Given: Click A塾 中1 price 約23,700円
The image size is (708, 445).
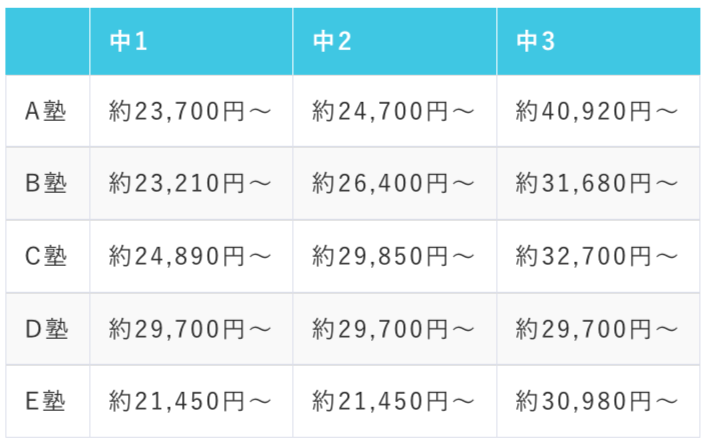Looking at the screenshot, I should click(190, 111).
